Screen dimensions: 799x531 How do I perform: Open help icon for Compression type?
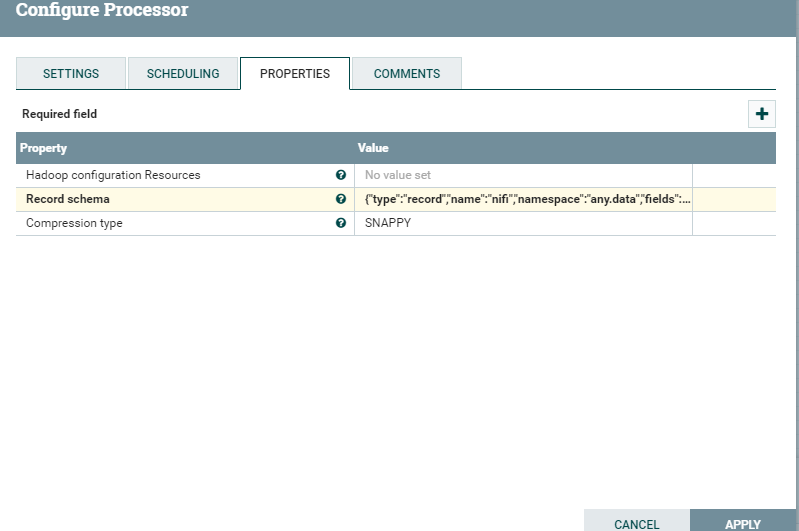[341, 223]
